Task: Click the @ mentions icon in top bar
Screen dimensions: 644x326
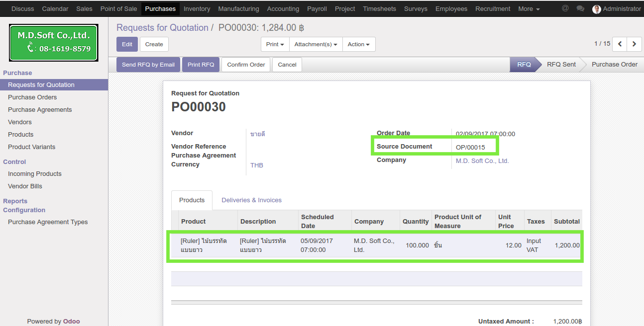Action: pos(565,8)
